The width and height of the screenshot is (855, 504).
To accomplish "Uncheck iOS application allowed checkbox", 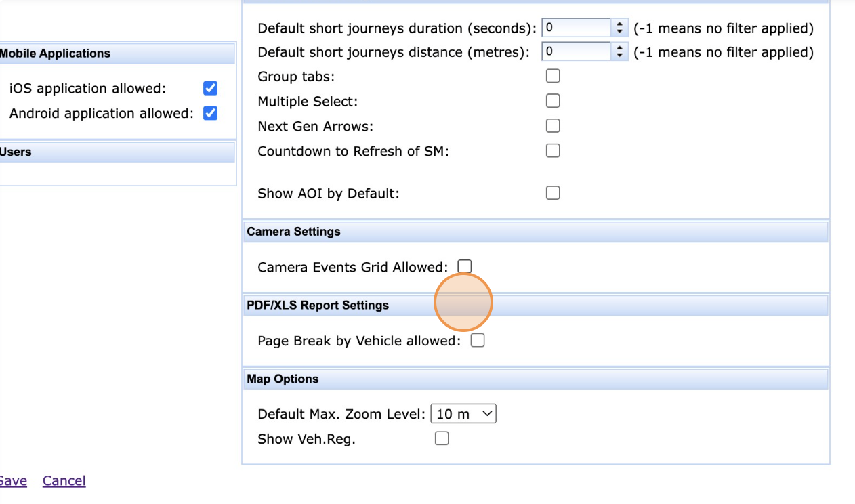I will pyautogui.click(x=210, y=89).
